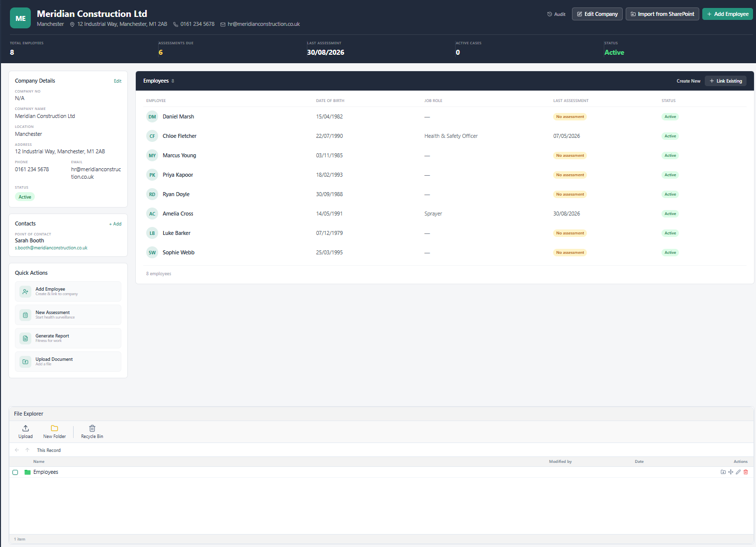Click the SW avatar for Sophie Webb

pyautogui.click(x=152, y=253)
